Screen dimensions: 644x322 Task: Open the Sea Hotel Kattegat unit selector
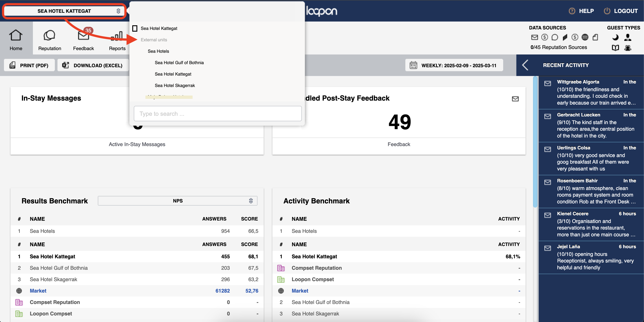[x=64, y=11]
